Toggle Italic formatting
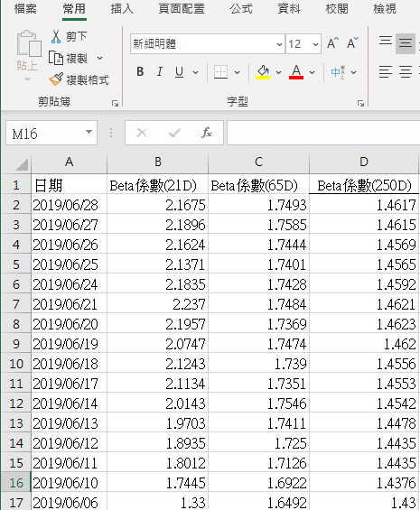The width and height of the screenshot is (420, 510). click(160, 71)
